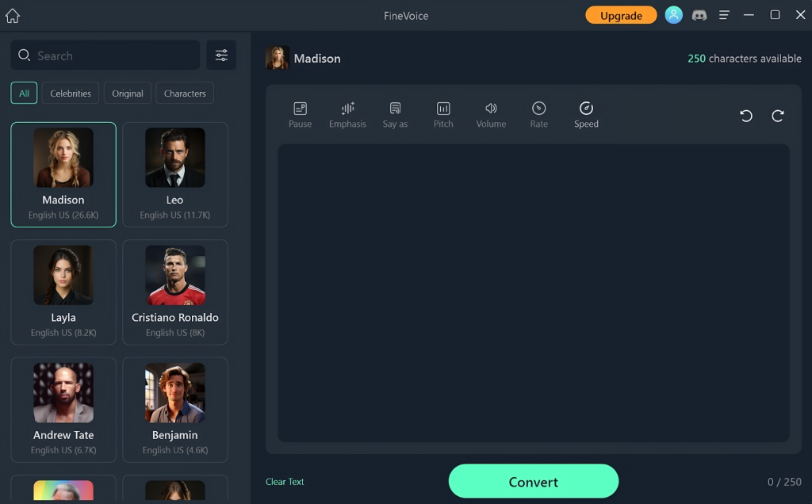Open the user account profile

pos(673,15)
